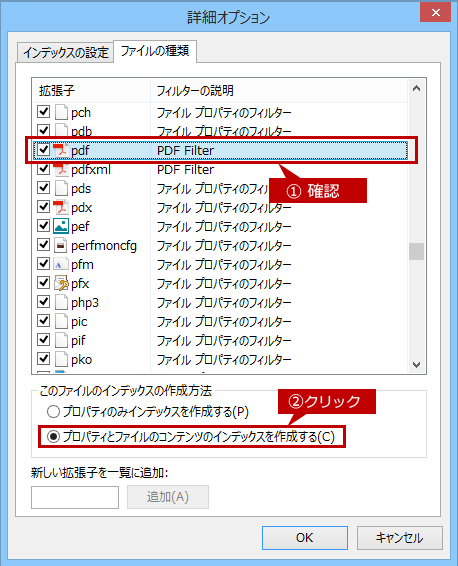This screenshot has width=458, height=566.
Task: Click フィルターの説明 column header
Action: [x=279, y=90]
